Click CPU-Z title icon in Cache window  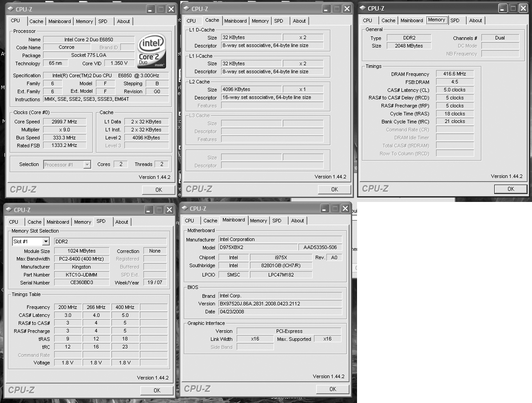pyautogui.click(x=187, y=8)
